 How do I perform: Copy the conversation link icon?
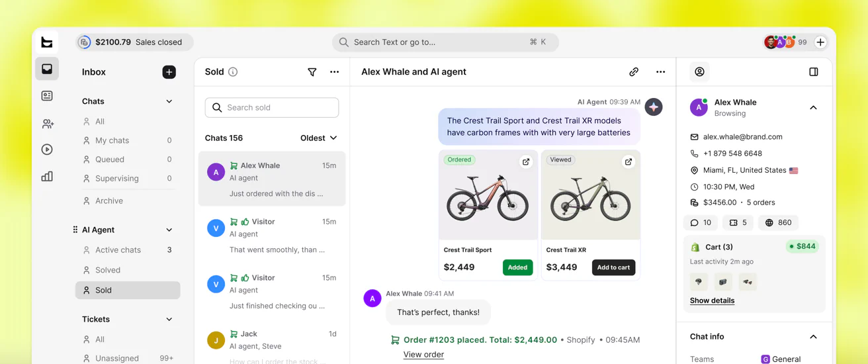tap(634, 72)
